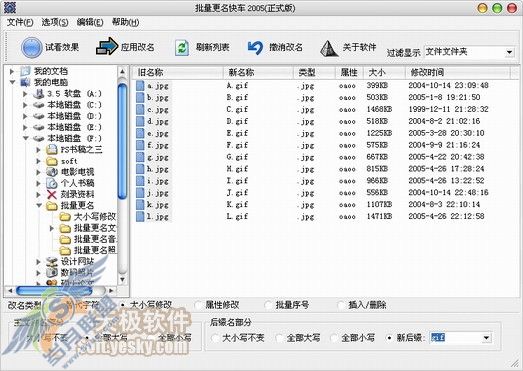Collapse the 本地磁盘 (F:) node
The height and width of the screenshot is (371, 523).
(x=26, y=138)
